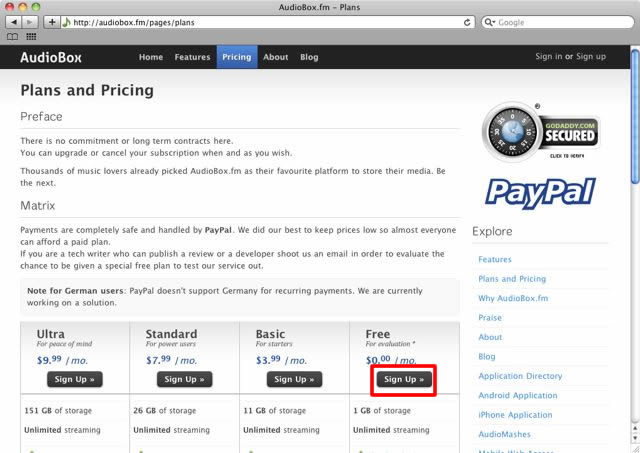Screen dimensions: 640x453
Task: Reload the page with the refresh icon
Action: [x=467, y=22]
